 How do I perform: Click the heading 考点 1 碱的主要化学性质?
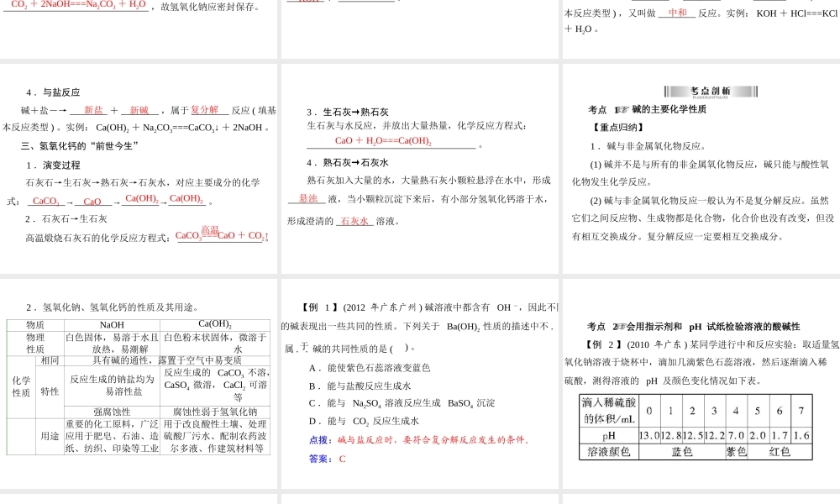tap(647, 109)
